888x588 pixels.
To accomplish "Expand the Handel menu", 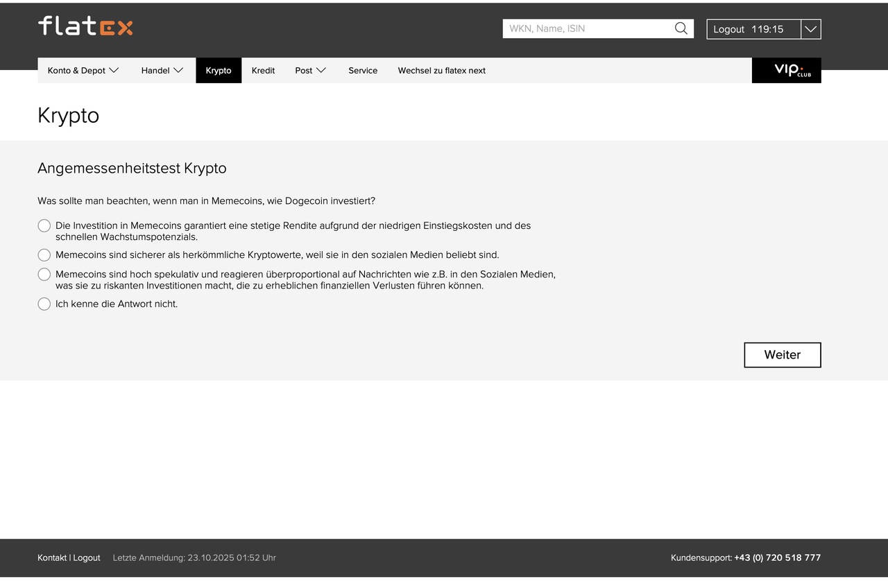I will (x=162, y=71).
